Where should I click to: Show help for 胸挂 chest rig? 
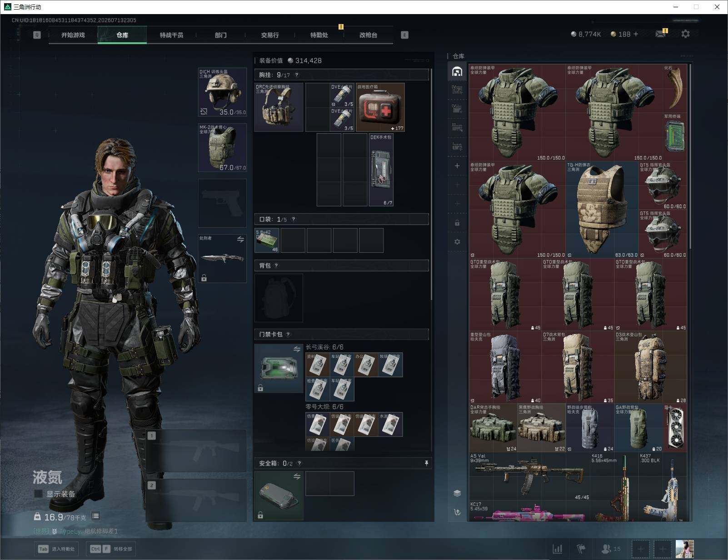point(297,75)
